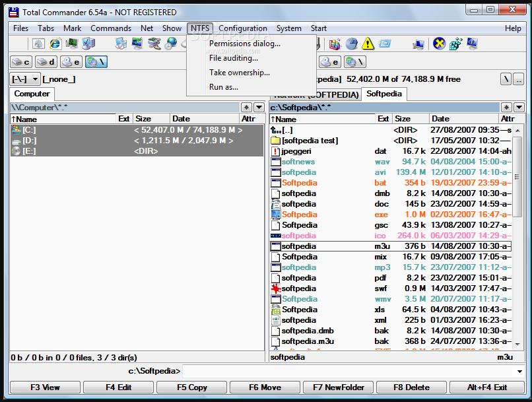
Task: Click the registry cubes toolbar icon
Action: coord(455,44)
